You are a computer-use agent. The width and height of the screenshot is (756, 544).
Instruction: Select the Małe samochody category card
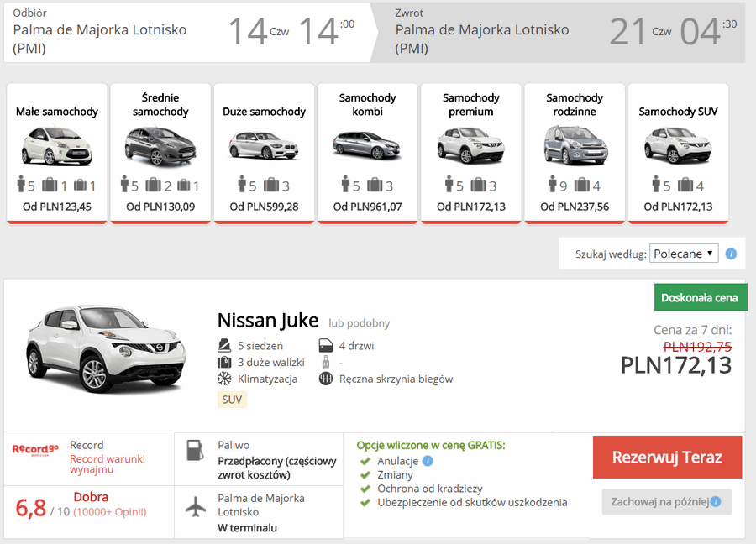click(57, 154)
